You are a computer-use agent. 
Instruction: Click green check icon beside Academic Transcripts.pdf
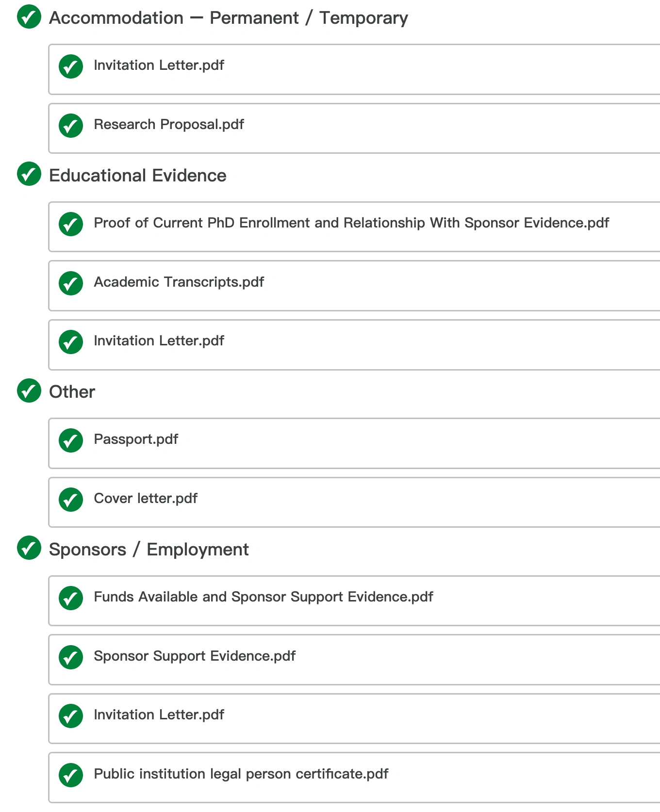71,283
